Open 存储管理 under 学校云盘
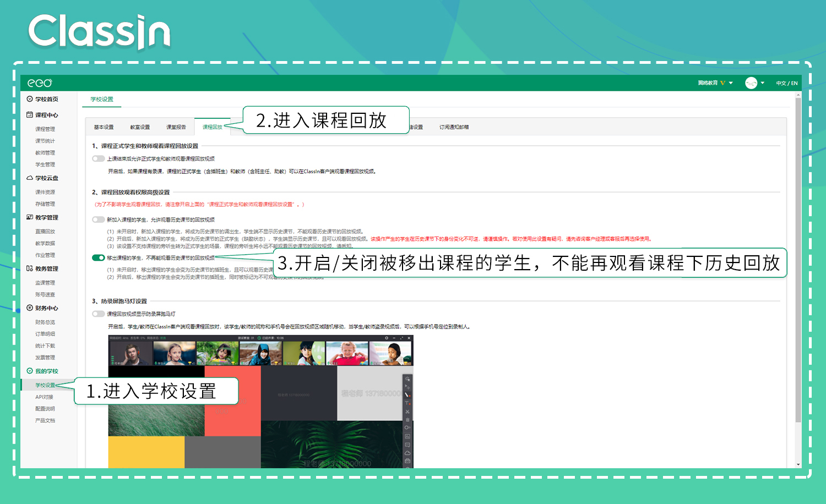Screen dimensions: 826x504 tap(45, 204)
